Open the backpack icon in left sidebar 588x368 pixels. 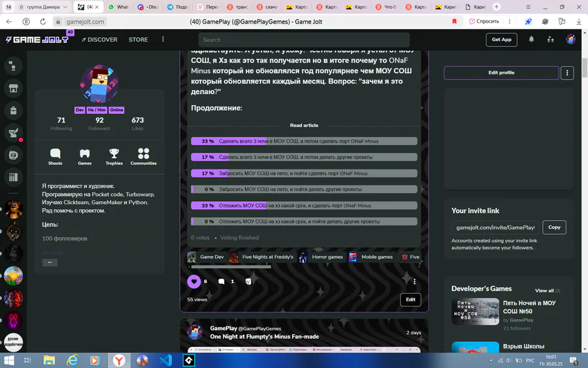point(13,110)
